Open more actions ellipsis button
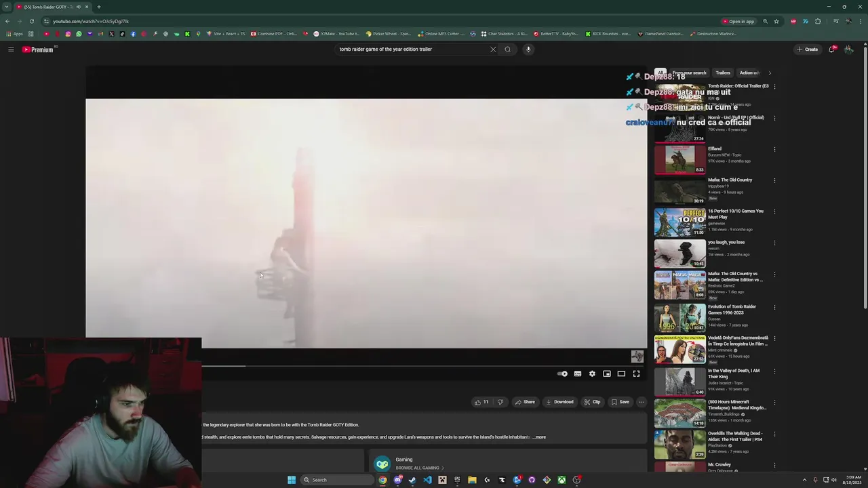Viewport: 868px width, 488px height. pos(642,402)
